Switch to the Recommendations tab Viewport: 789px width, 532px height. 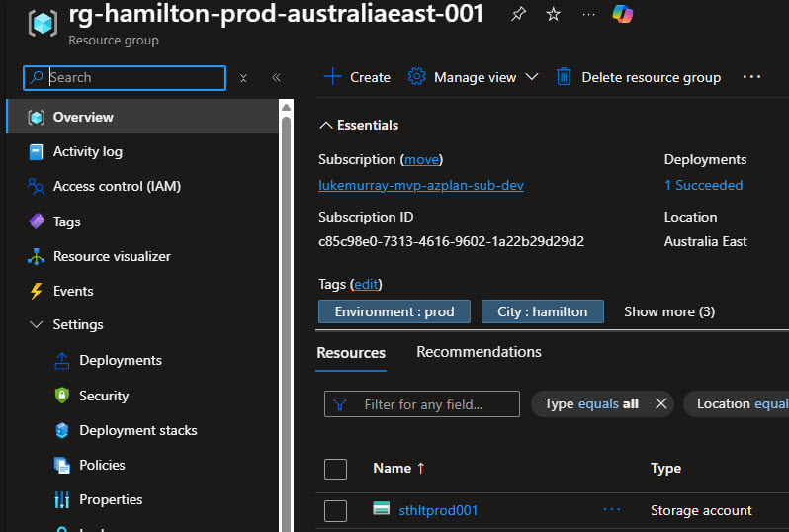point(479,352)
